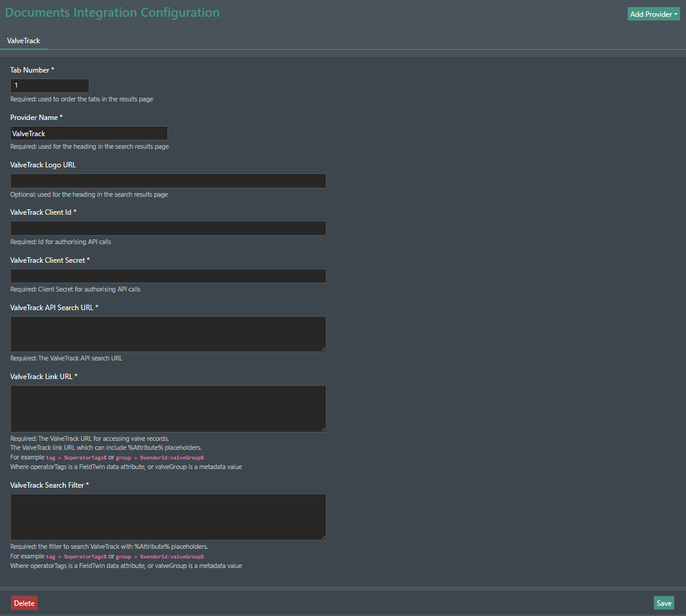The image size is (686, 616).
Task: Click the Search Filter textarea resize corner
Action: pyautogui.click(x=323, y=537)
